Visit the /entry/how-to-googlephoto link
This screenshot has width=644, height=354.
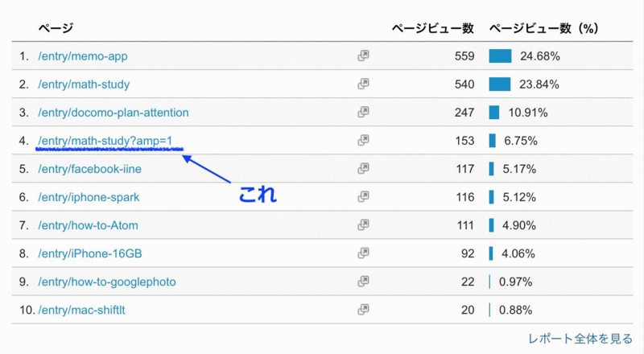pyautogui.click(x=107, y=282)
